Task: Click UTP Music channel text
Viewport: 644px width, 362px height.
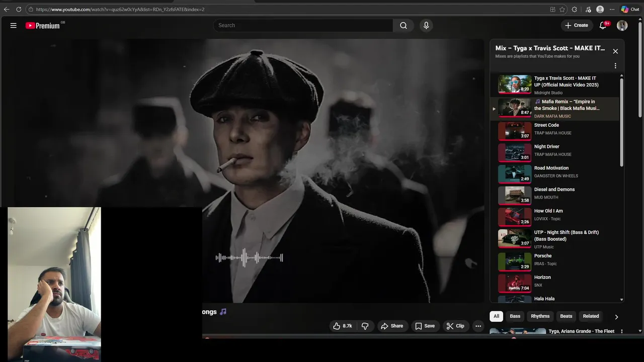Action: coord(544,247)
